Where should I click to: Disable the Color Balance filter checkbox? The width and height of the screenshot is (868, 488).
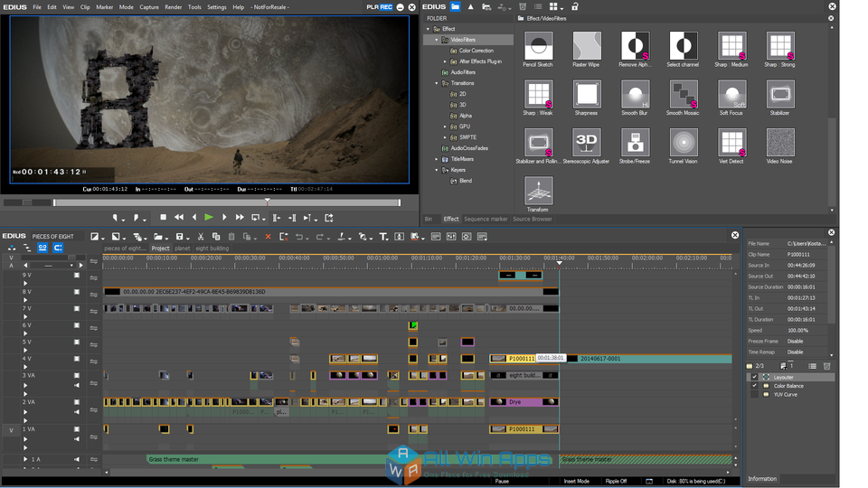coord(755,386)
